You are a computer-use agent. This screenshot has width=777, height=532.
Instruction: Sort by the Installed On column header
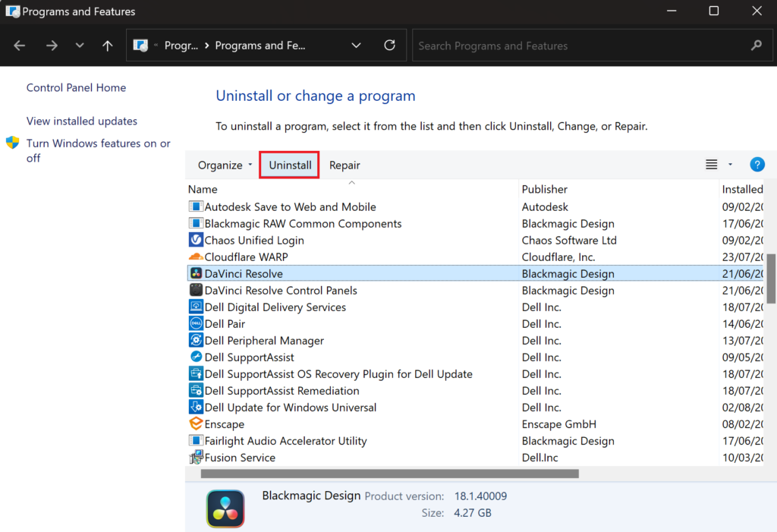[742, 189]
